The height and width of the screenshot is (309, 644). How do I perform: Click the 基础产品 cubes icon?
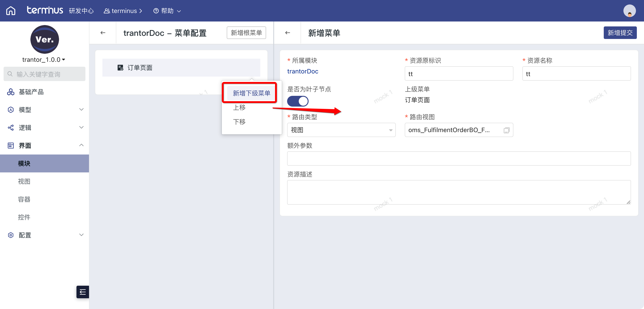(11, 92)
